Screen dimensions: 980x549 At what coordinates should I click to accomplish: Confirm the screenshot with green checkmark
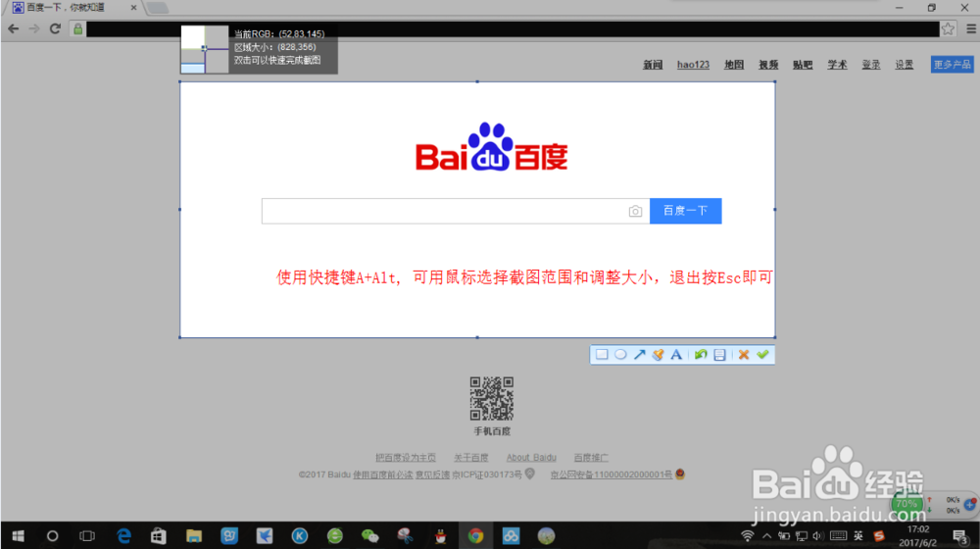click(762, 355)
